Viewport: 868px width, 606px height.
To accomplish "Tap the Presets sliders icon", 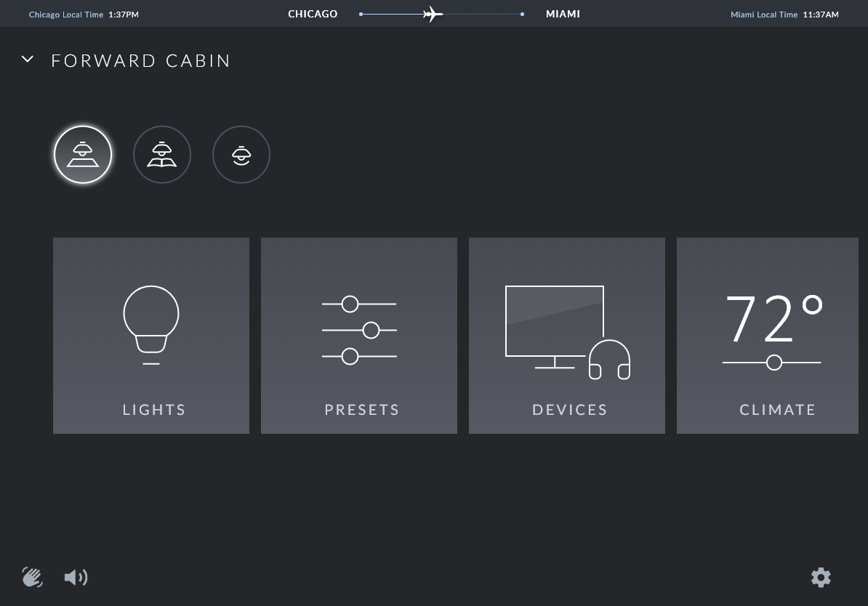I will click(x=359, y=330).
